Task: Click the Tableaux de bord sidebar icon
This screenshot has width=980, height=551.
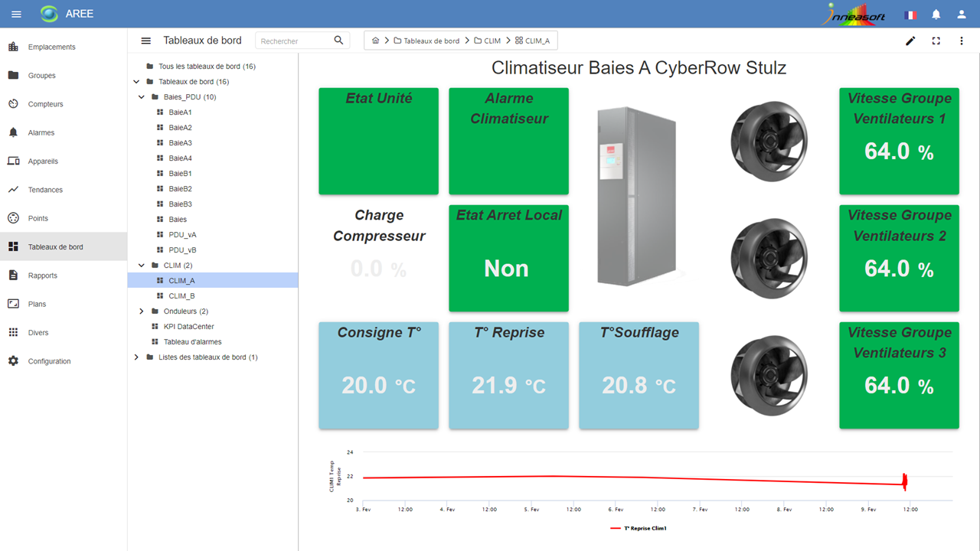Action: point(13,247)
